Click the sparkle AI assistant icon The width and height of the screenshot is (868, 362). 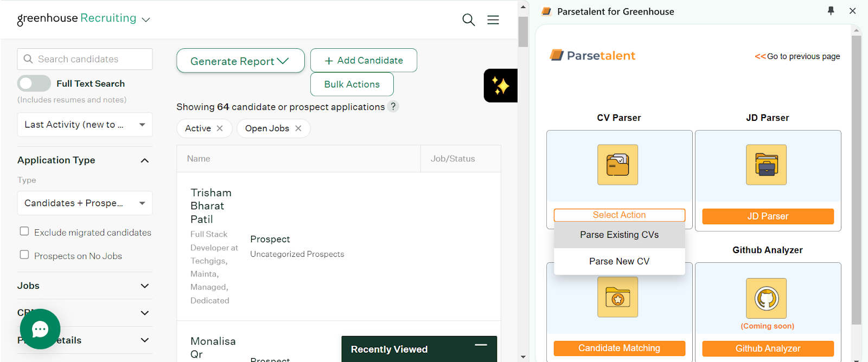(500, 86)
